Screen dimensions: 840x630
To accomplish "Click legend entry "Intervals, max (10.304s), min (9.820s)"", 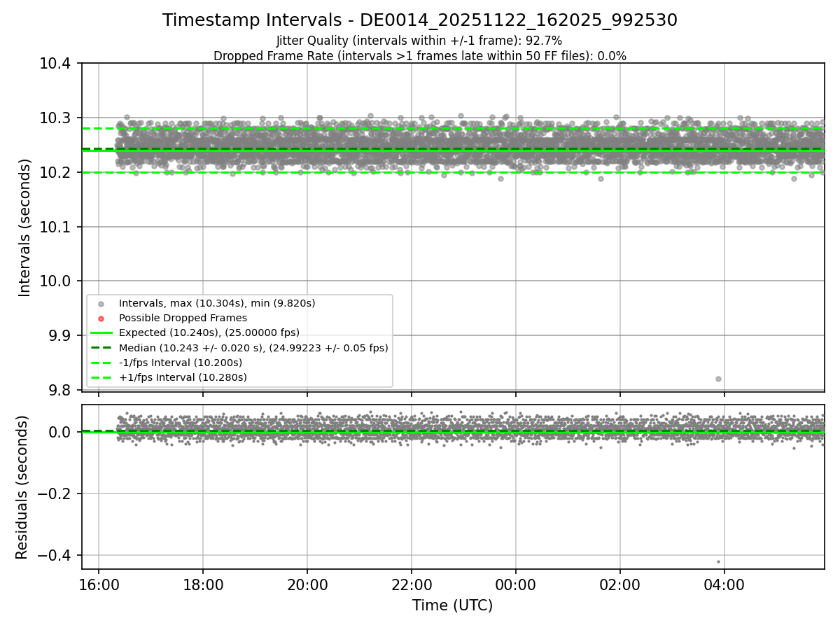I will coord(217,303).
